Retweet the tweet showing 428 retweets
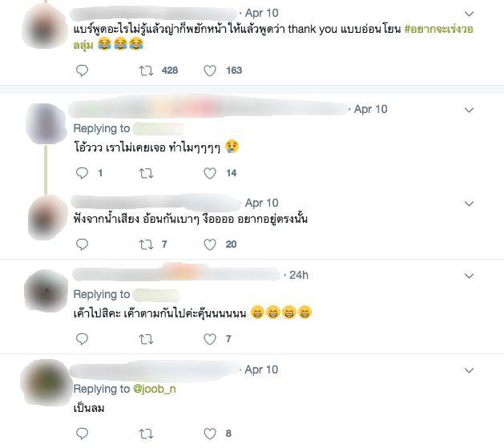This screenshot has width=504, height=448. click(147, 71)
